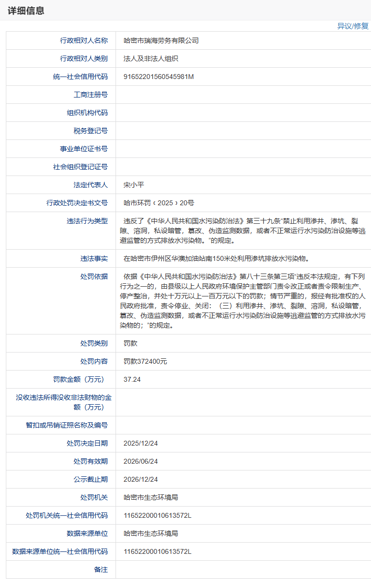
Task: Click document number 哈市环罚〔2025〕20号
Action: click(158, 203)
